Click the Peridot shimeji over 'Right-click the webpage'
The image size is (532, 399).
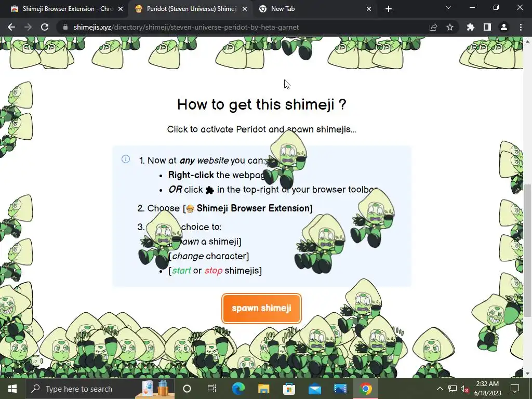tap(285, 160)
